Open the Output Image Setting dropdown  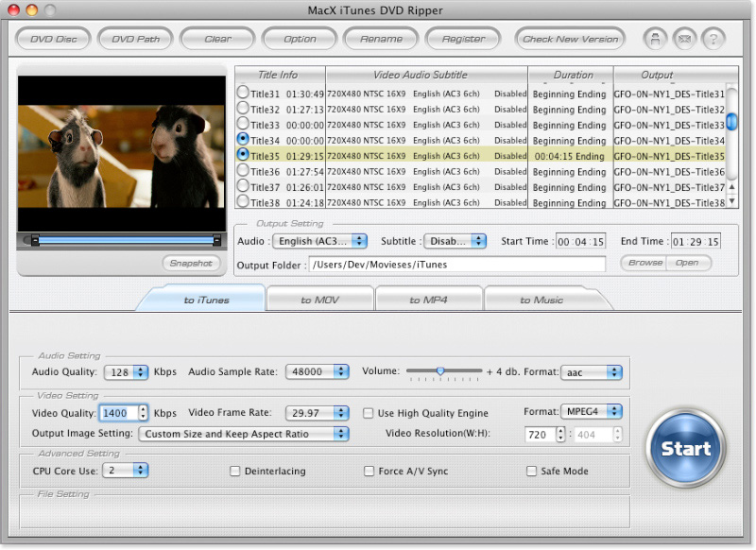(244, 434)
